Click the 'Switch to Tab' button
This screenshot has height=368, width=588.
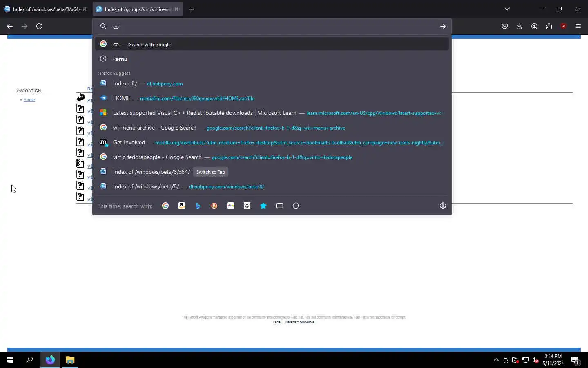(211, 172)
